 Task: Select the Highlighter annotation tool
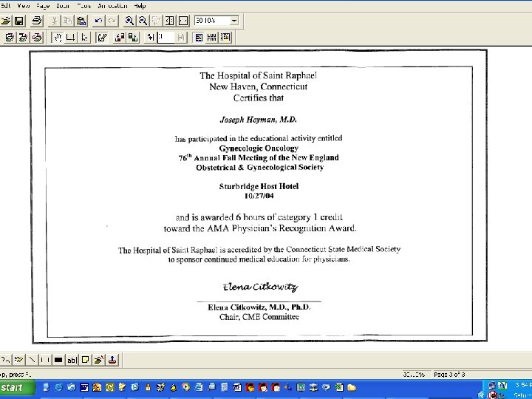tap(18, 360)
